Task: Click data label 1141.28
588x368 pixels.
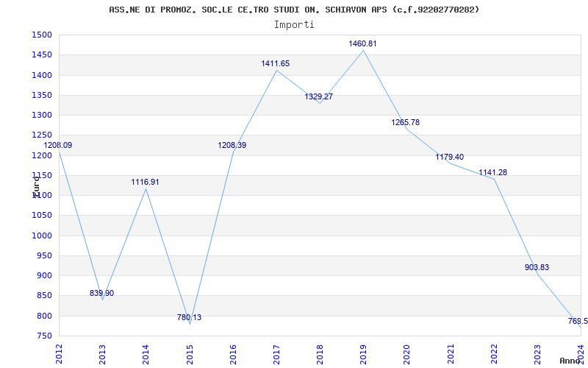Action: (492, 173)
